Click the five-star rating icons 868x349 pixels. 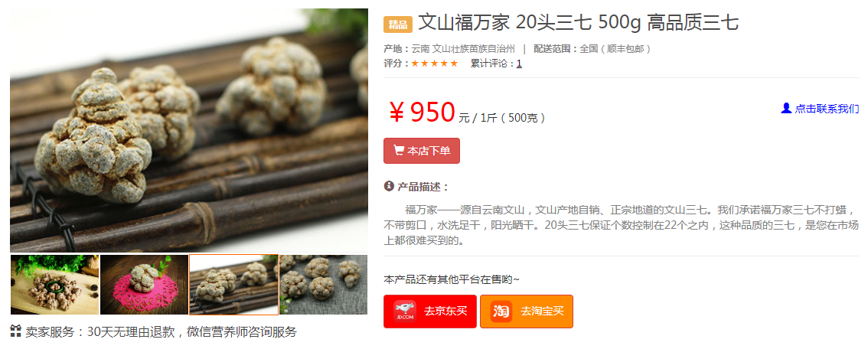pyautogui.click(x=435, y=64)
